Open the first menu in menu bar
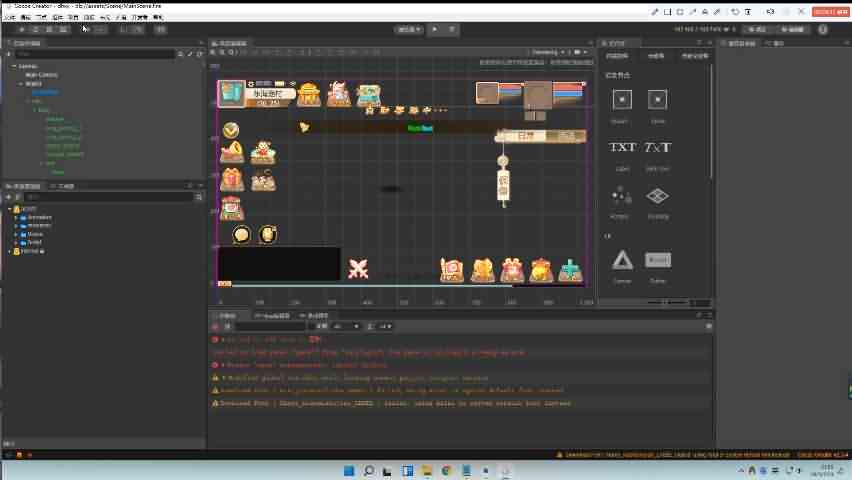Screen dimensions: 852x480 coord(9,18)
